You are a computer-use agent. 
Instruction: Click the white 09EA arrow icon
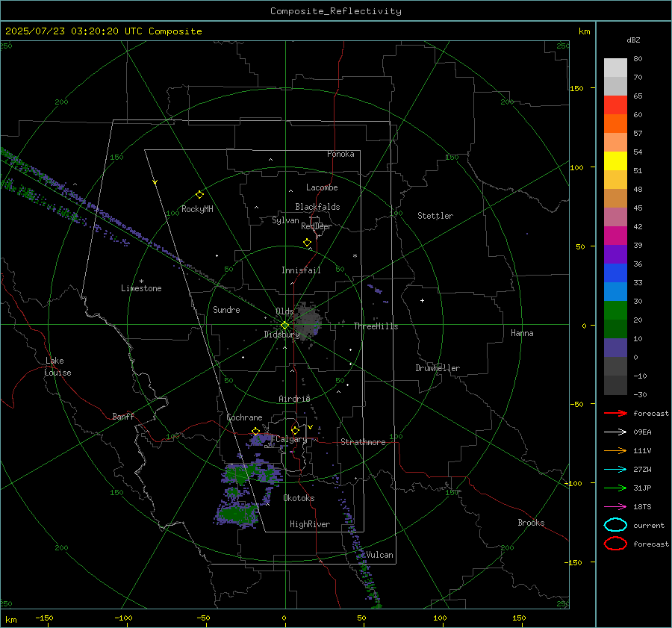(x=615, y=432)
